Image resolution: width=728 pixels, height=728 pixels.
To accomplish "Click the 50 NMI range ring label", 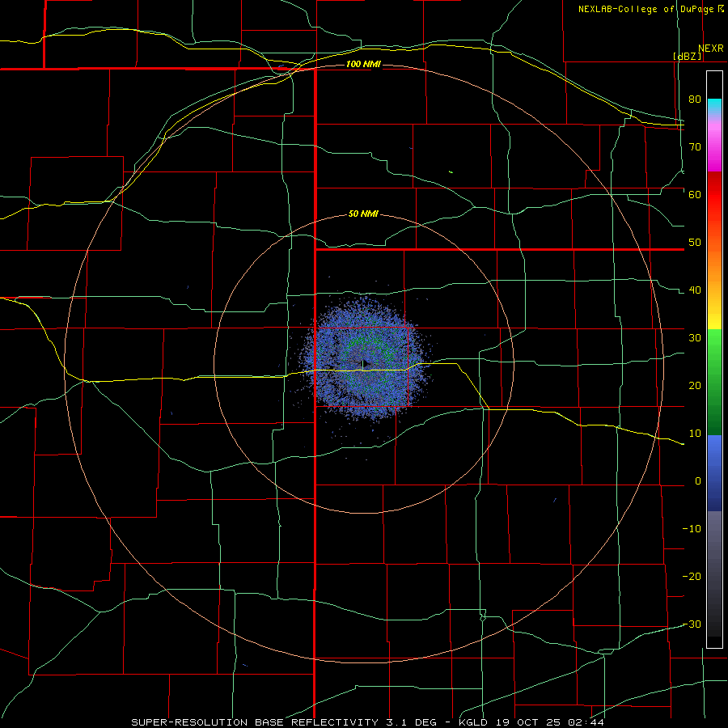I will coord(363,214).
